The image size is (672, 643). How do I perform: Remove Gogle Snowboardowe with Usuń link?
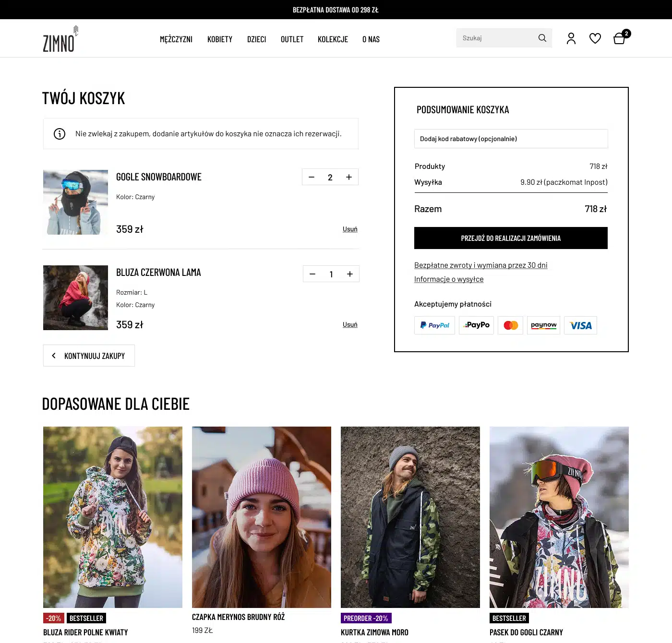pyautogui.click(x=350, y=229)
